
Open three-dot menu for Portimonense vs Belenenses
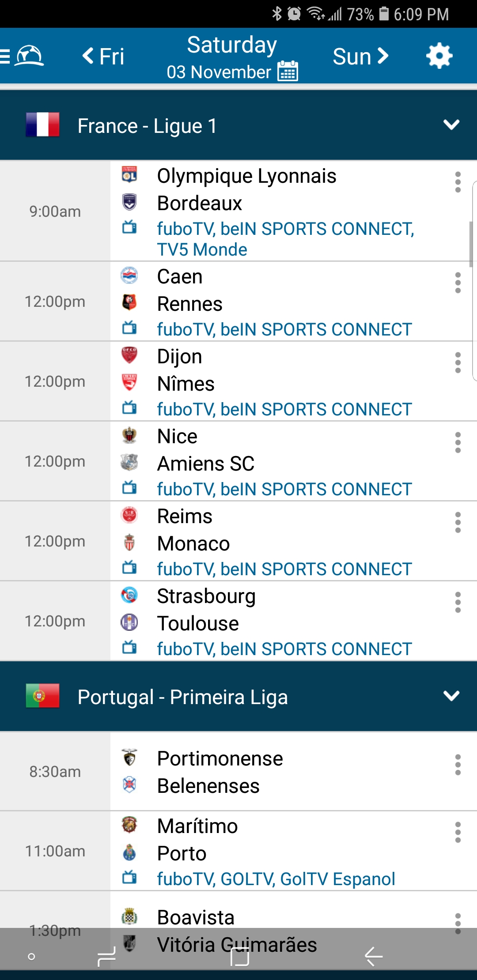(458, 765)
